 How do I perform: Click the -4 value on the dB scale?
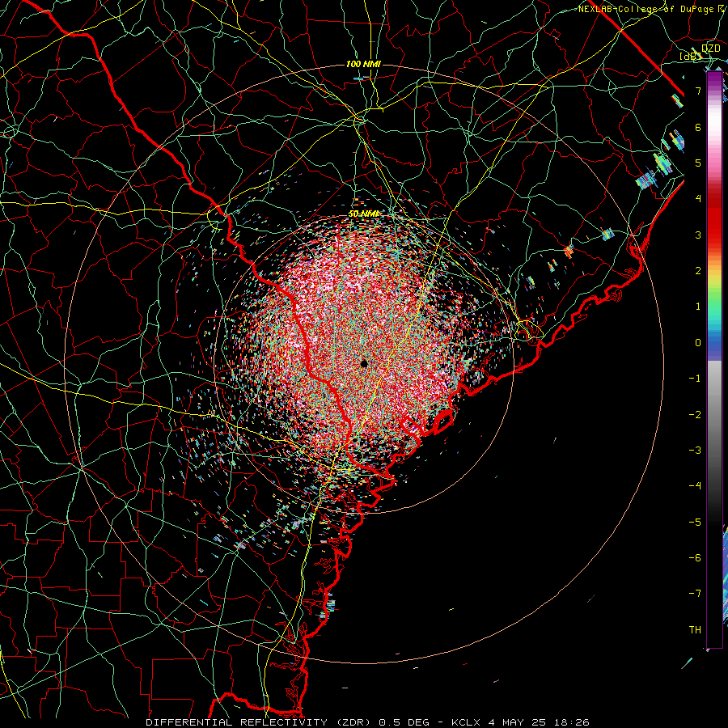(695, 485)
